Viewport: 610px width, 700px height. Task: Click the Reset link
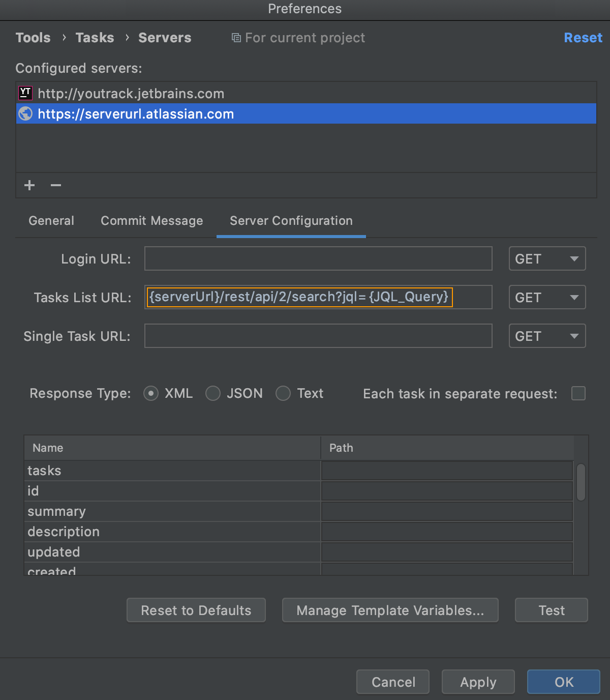(x=583, y=38)
